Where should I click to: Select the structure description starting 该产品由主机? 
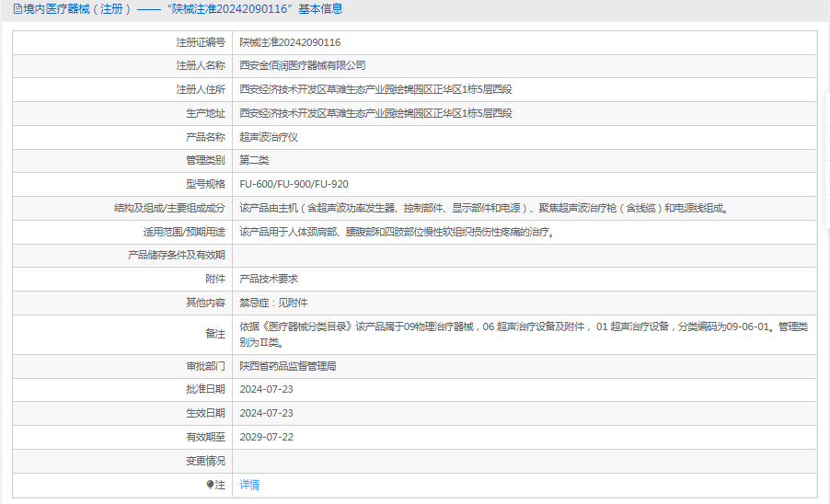(486, 208)
